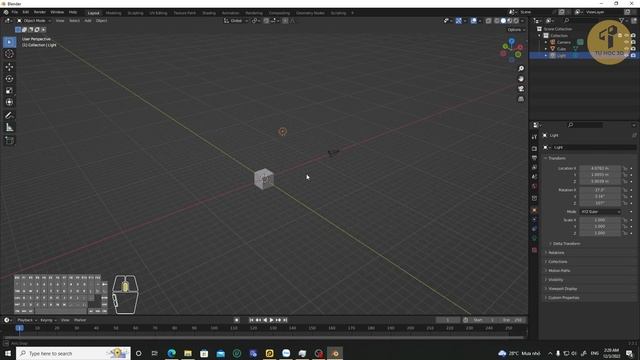Expand the Camera item in outliner

tap(546, 42)
